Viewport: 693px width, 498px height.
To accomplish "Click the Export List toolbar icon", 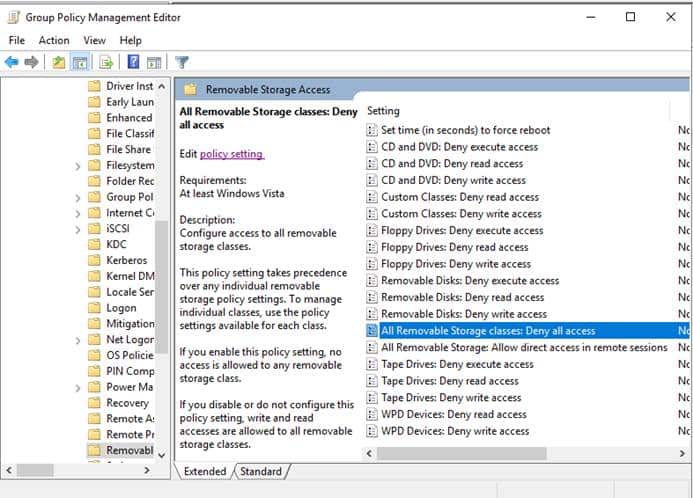I will pos(105,62).
